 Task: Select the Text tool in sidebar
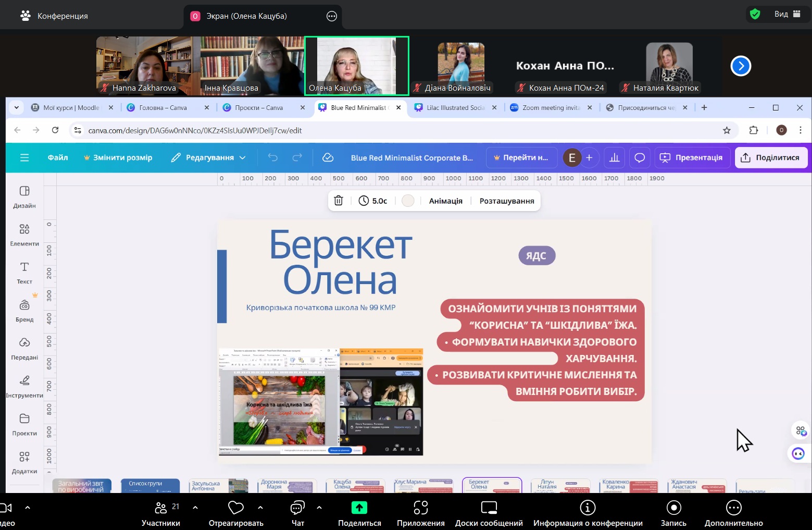[24, 273]
